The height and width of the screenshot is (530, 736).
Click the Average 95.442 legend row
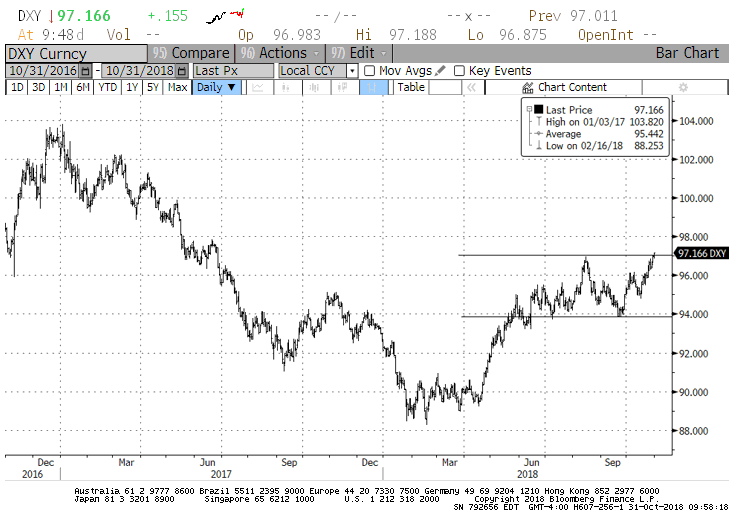tap(599, 134)
